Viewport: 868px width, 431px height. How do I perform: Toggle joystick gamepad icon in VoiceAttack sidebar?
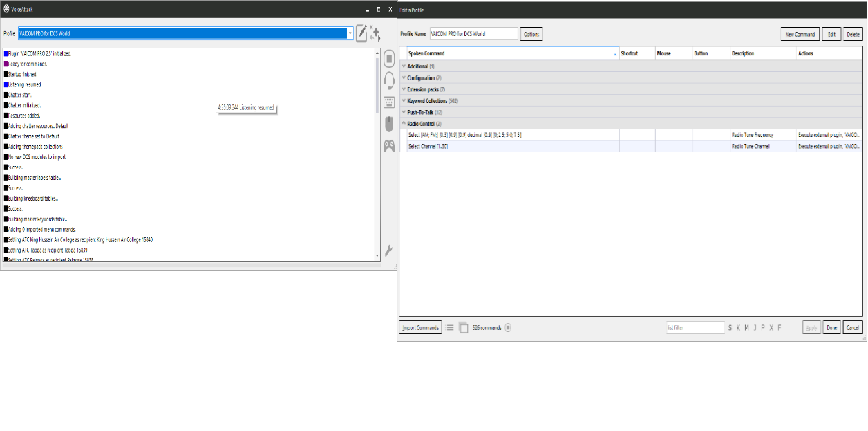click(389, 146)
